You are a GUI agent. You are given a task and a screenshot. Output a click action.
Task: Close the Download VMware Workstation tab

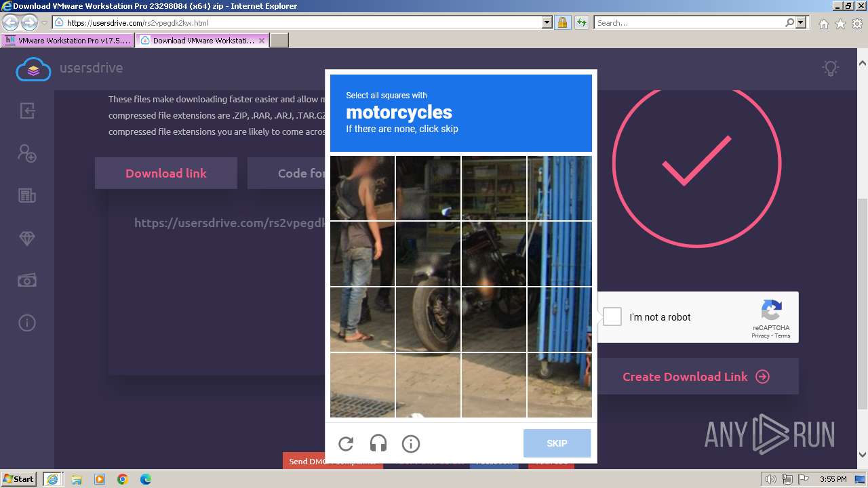point(262,41)
